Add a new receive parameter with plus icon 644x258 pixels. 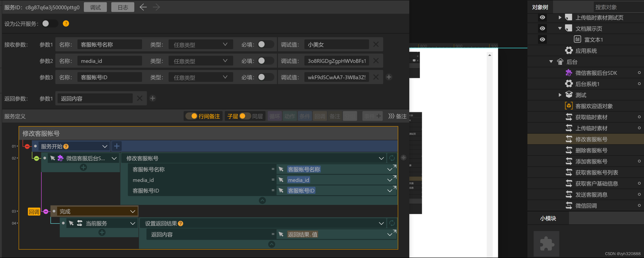click(389, 77)
